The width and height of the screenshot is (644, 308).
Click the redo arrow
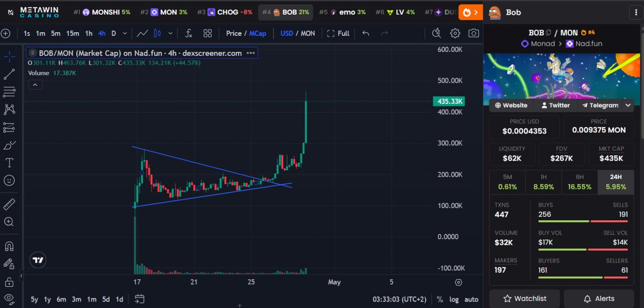pyautogui.click(x=384, y=33)
